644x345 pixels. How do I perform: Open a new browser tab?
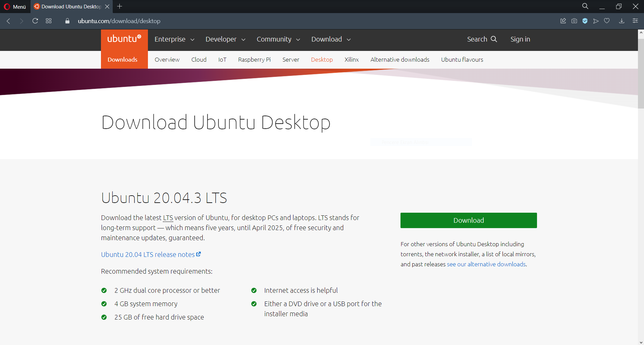[119, 6]
